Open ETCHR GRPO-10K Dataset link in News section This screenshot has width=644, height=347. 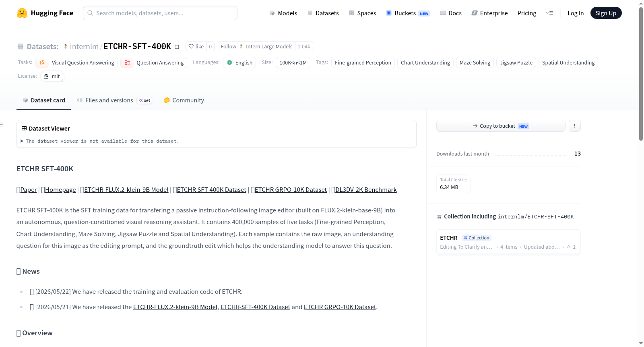tap(340, 307)
